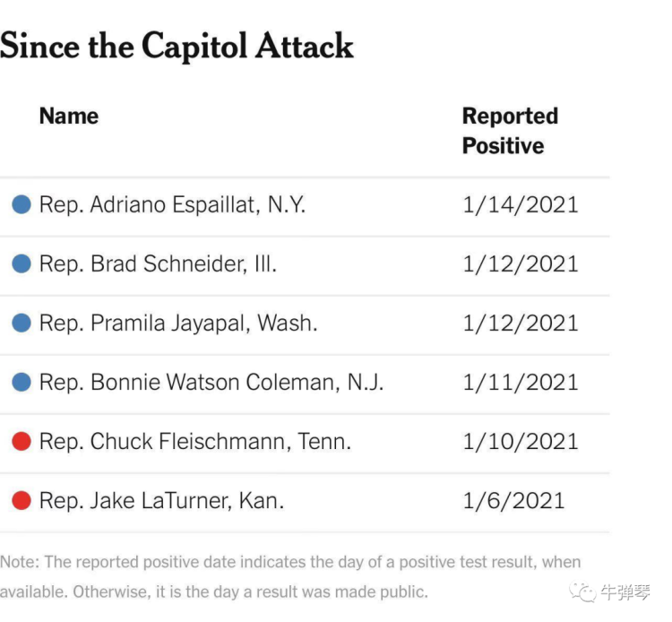Click blue dot beside Adriano Espaillat

pyautogui.click(x=22, y=204)
